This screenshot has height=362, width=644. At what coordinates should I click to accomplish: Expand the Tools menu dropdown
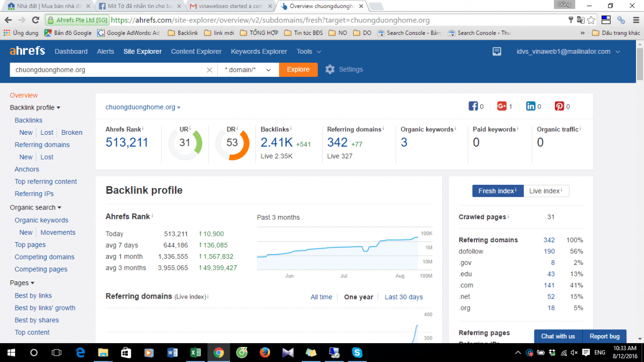tap(309, 52)
